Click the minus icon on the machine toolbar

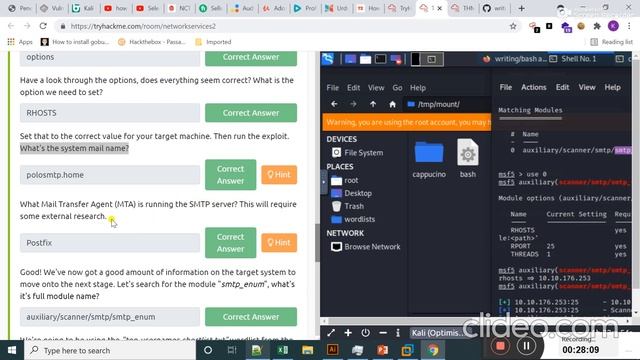point(383,333)
